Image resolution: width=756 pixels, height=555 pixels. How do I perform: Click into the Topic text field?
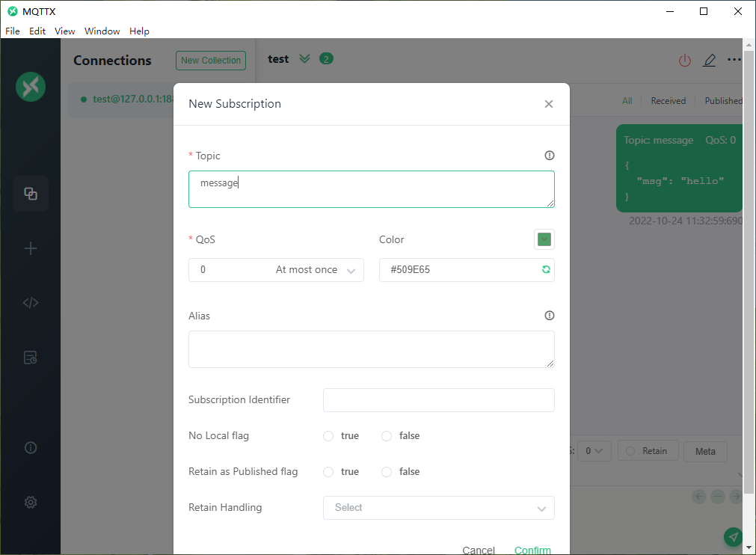tap(371, 189)
